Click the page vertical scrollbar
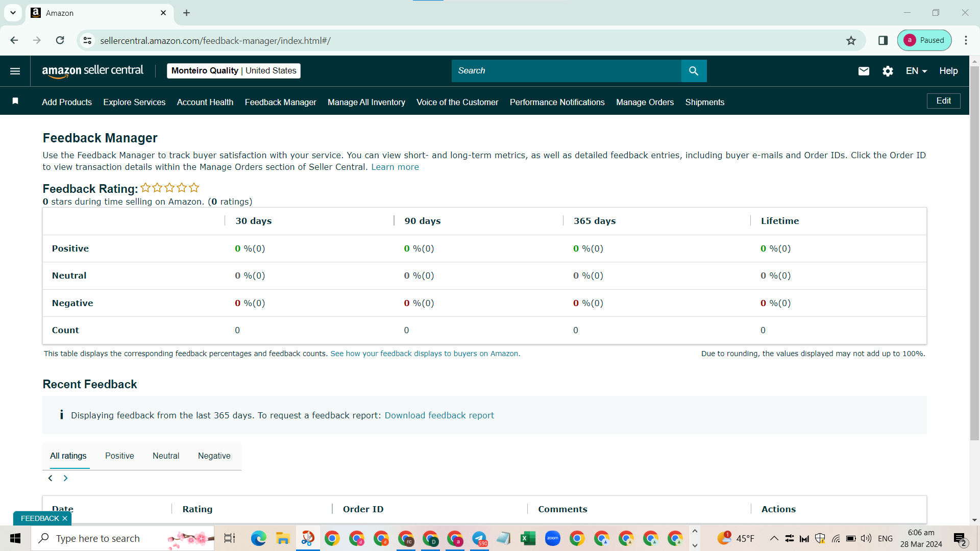This screenshot has width=980, height=551. point(974,253)
